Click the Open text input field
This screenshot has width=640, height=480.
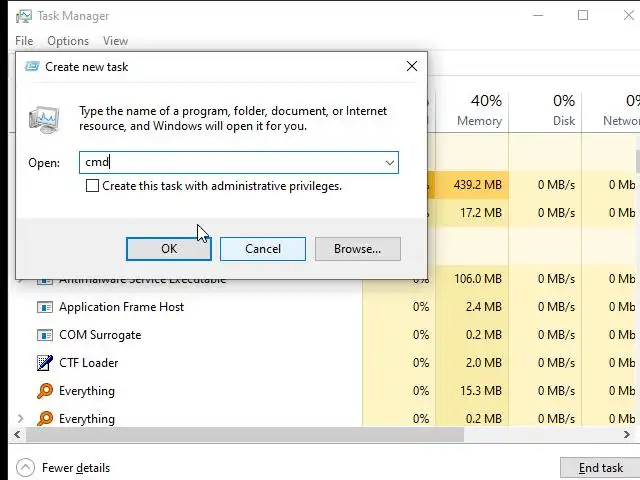pos(239,163)
